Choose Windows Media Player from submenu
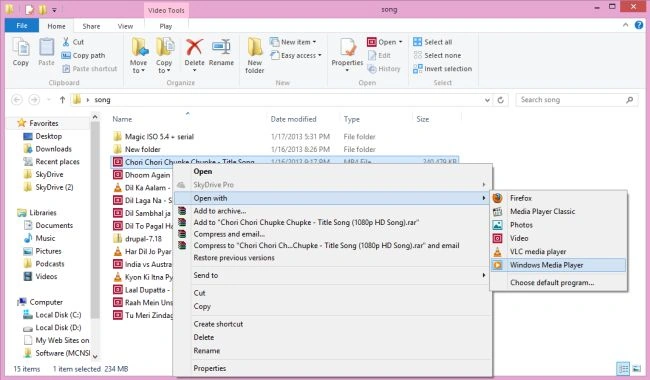650x380 pixels. [x=559, y=265]
